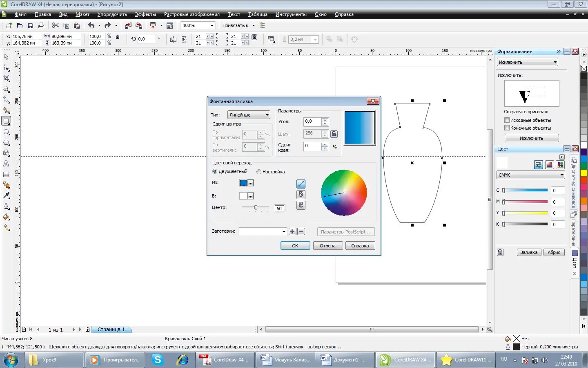
Task: Select the Text tool in the toolbox
Action: (6, 164)
